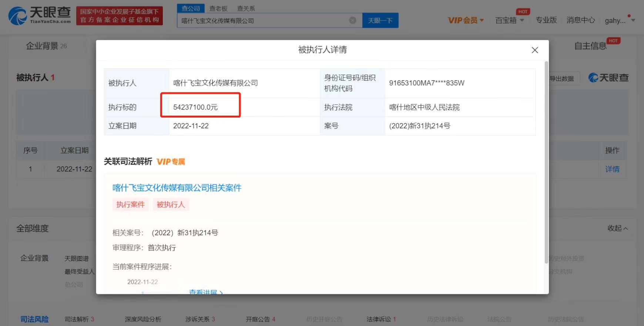Click 详情 link in row 1
Viewport: 644px width, 326px height.
tap(612, 169)
